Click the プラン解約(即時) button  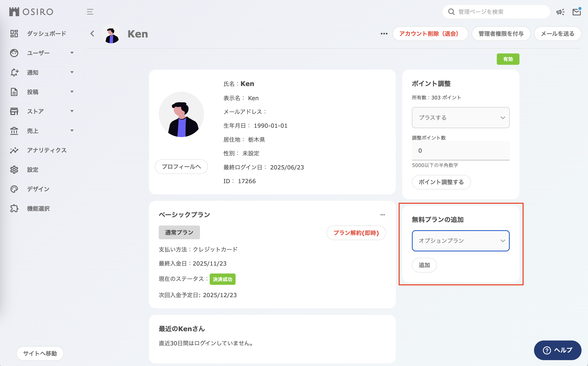click(356, 233)
